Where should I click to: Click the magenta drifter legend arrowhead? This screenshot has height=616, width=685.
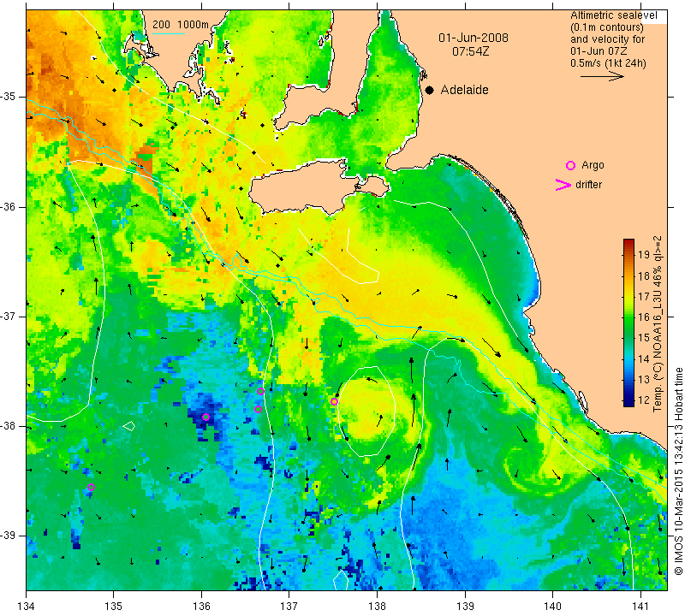[563, 185]
